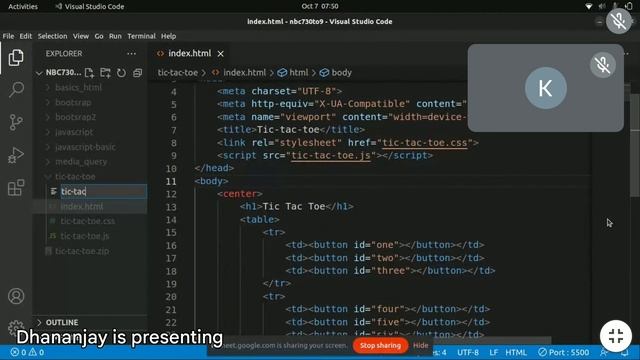Change the HTML language mode
The image size is (640, 360).
(x=516, y=352)
